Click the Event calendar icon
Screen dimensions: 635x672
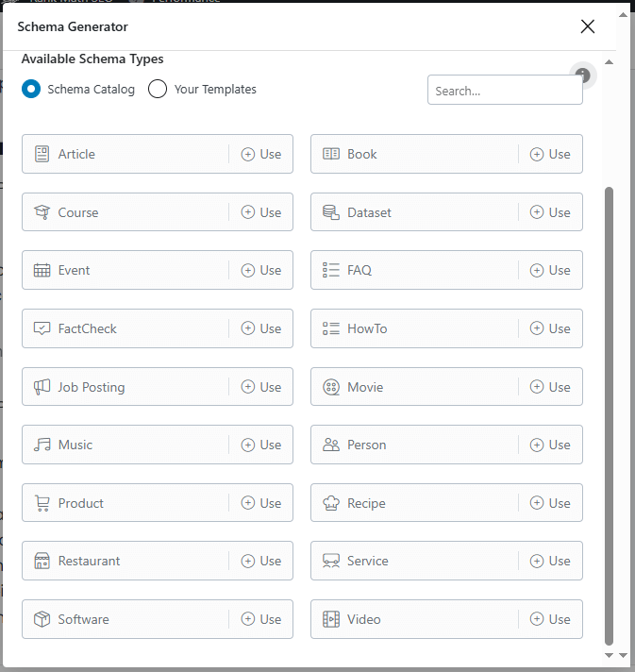tap(42, 270)
